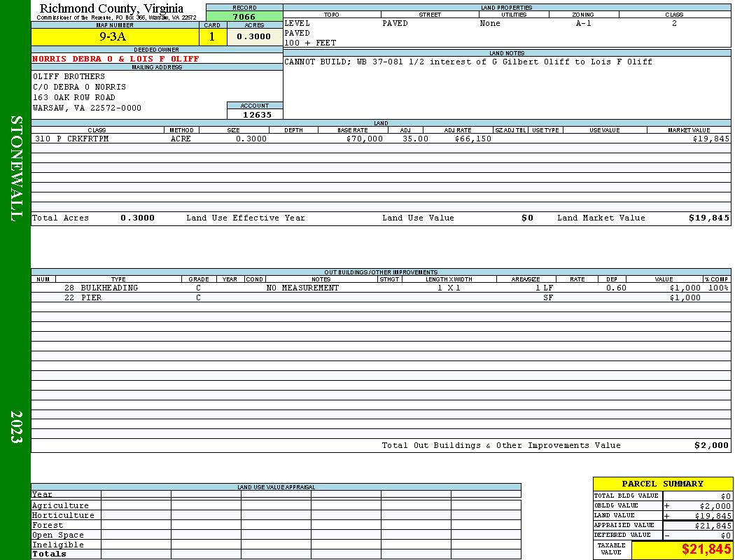735x560 pixels.
Task: Click Land Use Effective Year label
Action: point(246,218)
